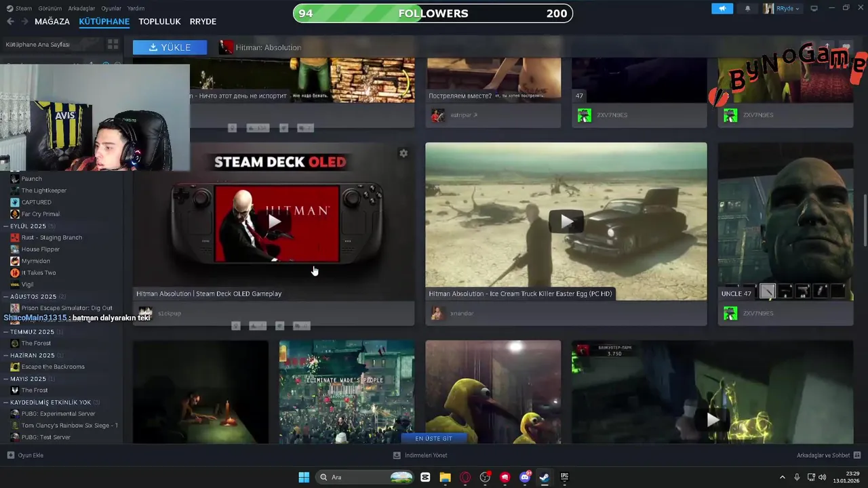
Task: Open Arkadaşlar ve Sohbet panel
Action: (x=829, y=455)
